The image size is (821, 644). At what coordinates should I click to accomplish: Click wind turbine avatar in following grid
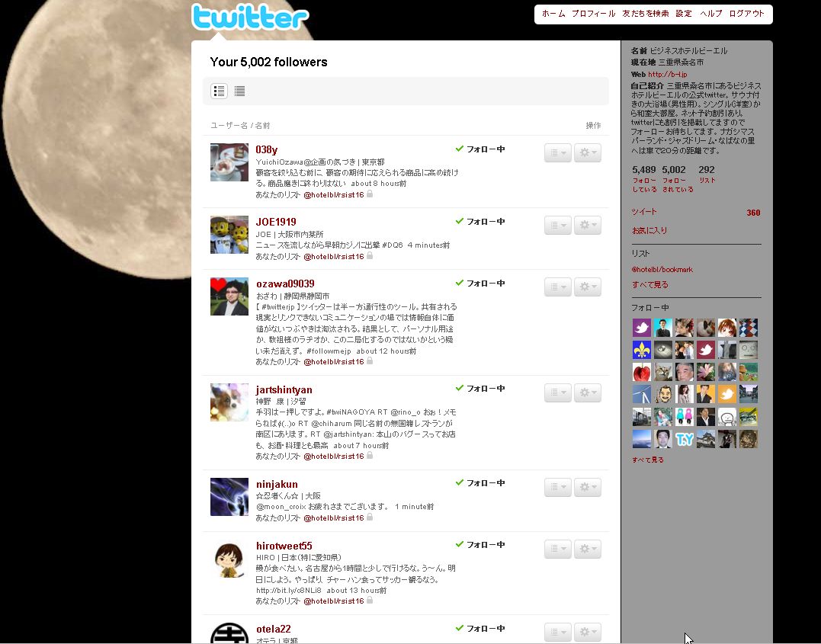point(641,394)
